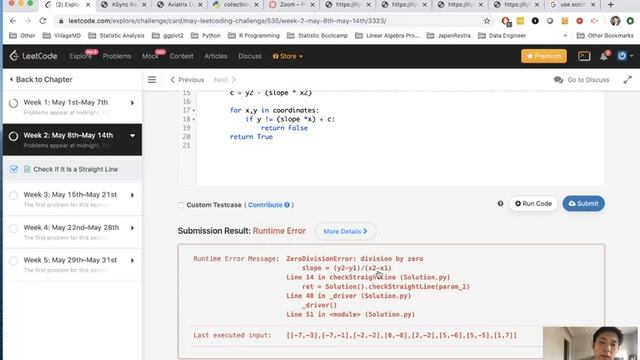The width and height of the screenshot is (640, 360).
Task: Click the Last executed input value text
Action: point(401,336)
